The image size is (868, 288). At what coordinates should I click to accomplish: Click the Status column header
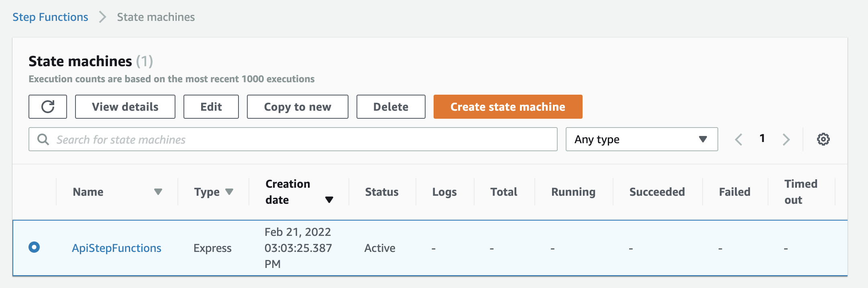(382, 192)
